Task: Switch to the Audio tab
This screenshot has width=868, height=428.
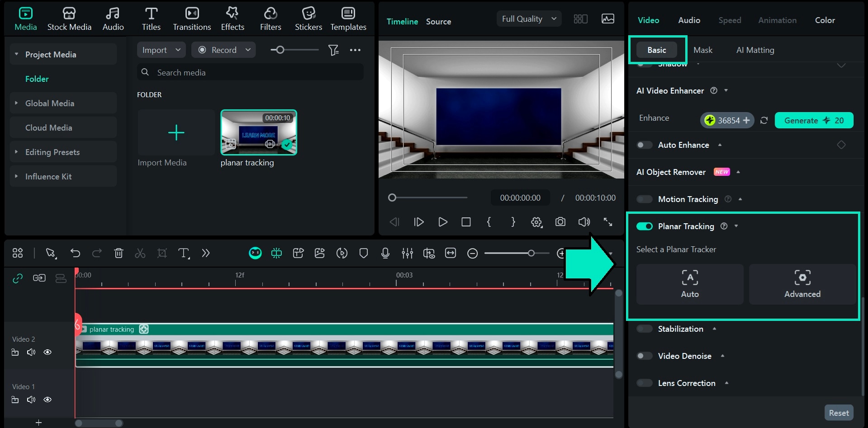Action: click(688, 20)
